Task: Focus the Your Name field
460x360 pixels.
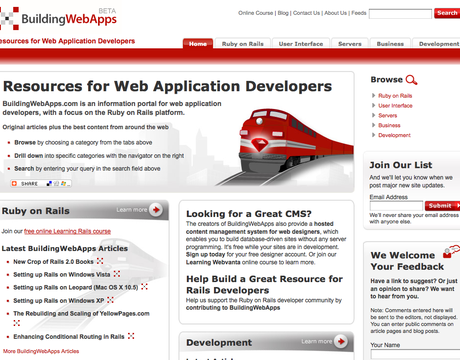Action: [x=415, y=354]
